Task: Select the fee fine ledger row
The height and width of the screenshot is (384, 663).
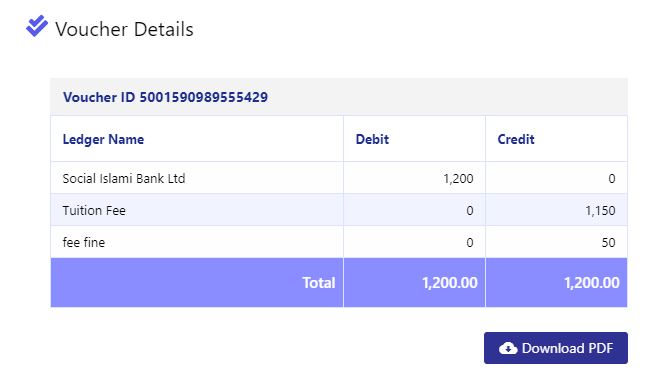Action: 339,242
